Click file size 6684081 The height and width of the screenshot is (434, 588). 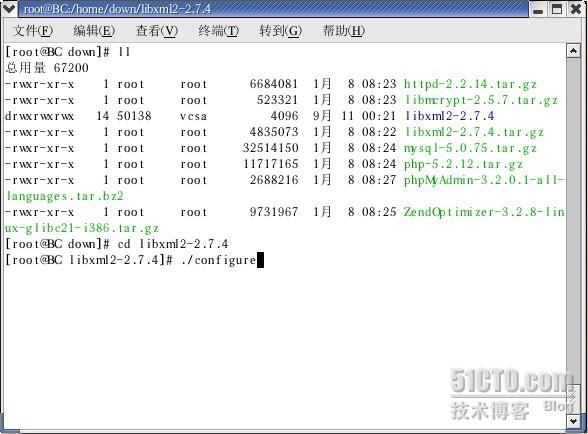point(274,84)
